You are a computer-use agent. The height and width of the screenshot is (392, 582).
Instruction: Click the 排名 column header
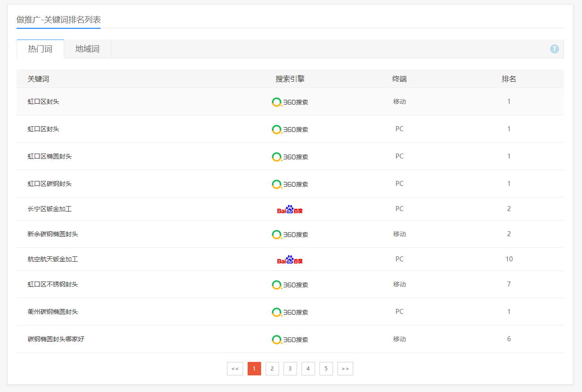coord(509,79)
